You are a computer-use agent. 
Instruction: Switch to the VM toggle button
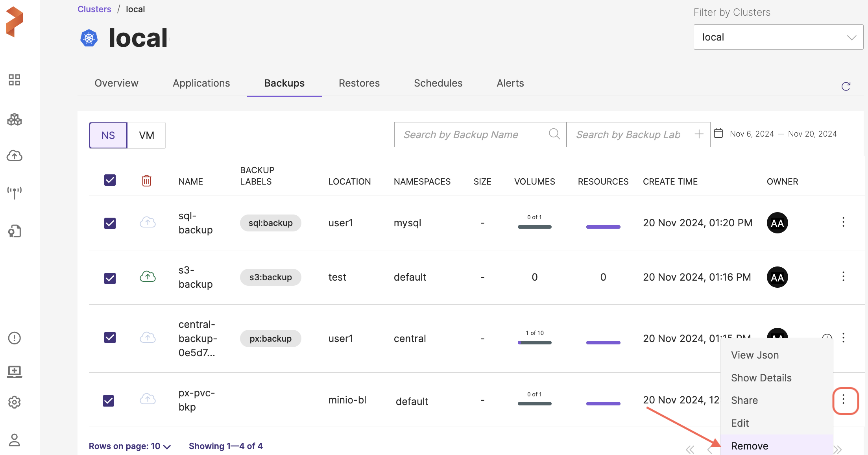tap(146, 135)
